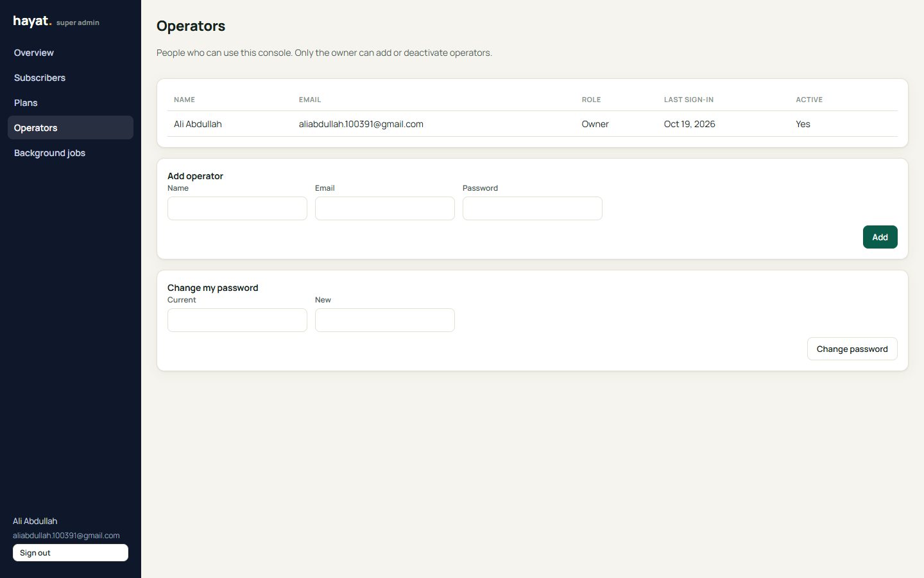Focus the Current password field
This screenshot has height=578, width=924.
pyautogui.click(x=237, y=320)
